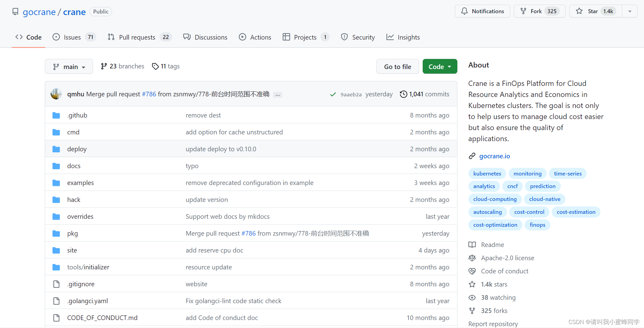Click the pkg folder icon

[x=56, y=233]
